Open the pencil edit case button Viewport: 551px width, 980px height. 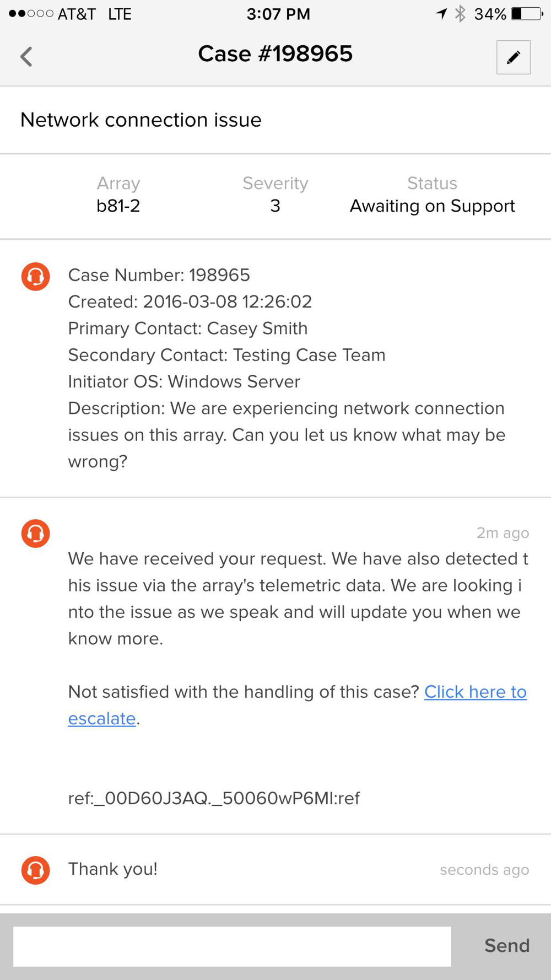513,57
